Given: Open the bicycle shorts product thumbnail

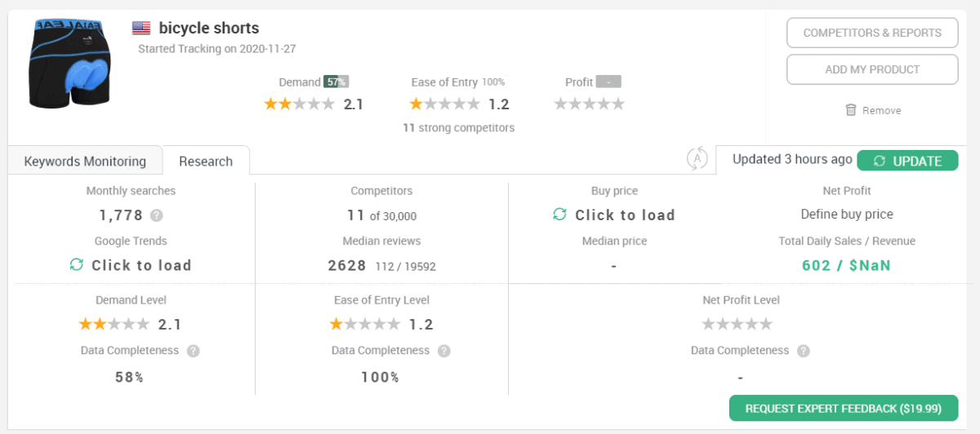Looking at the screenshot, I should [69, 64].
